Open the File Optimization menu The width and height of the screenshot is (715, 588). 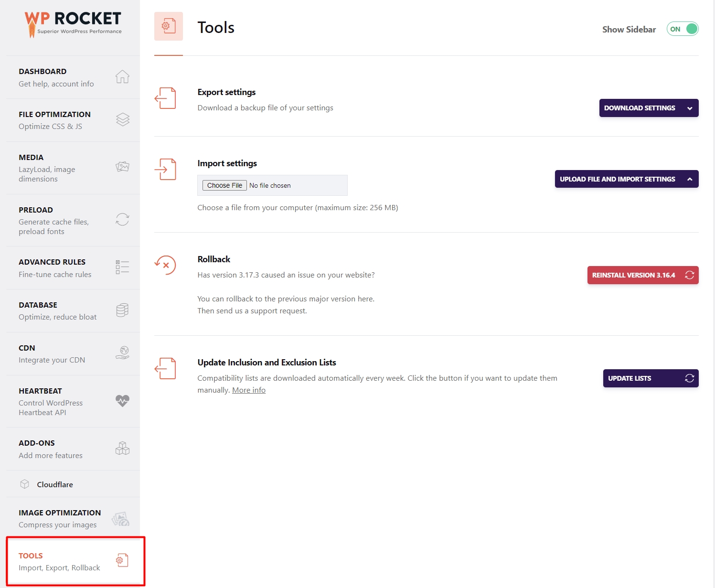pos(73,120)
